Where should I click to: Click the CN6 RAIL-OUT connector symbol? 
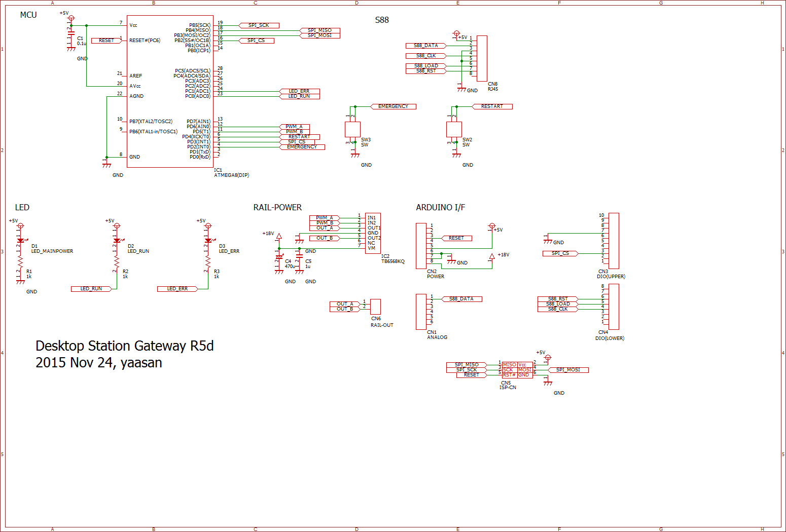pyautogui.click(x=375, y=307)
